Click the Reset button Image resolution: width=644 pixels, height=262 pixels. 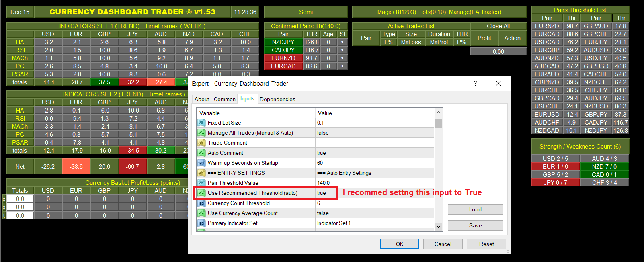tap(486, 244)
